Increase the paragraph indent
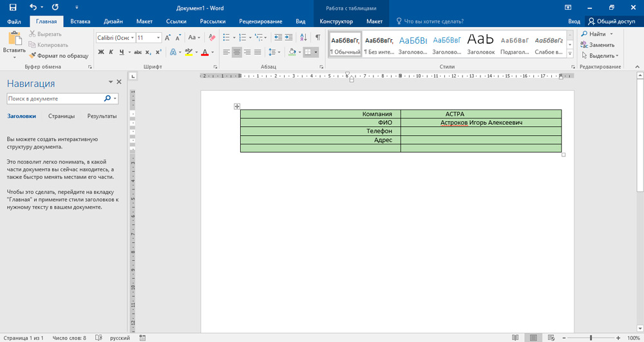The width and height of the screenshot is (644, 342). 290,37
